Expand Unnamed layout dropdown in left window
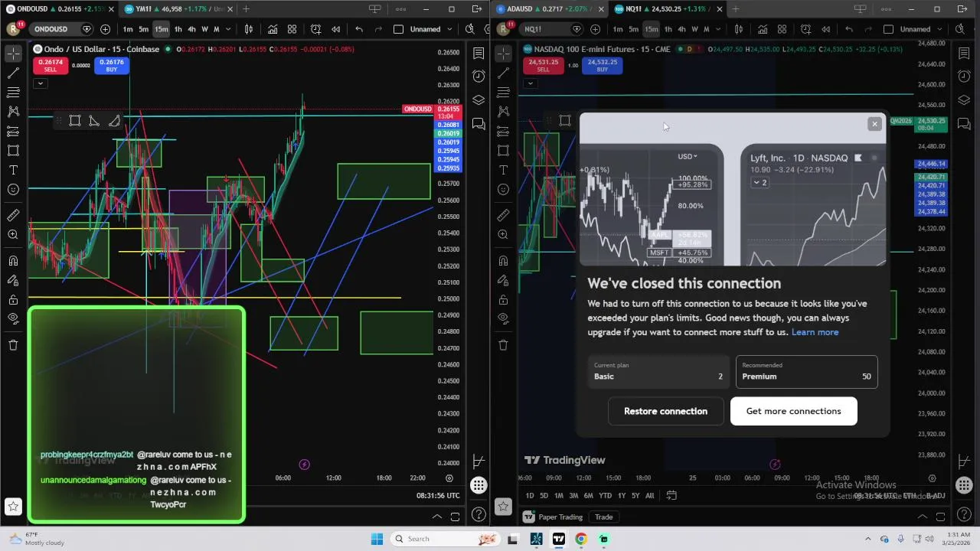 pos(448,29)
